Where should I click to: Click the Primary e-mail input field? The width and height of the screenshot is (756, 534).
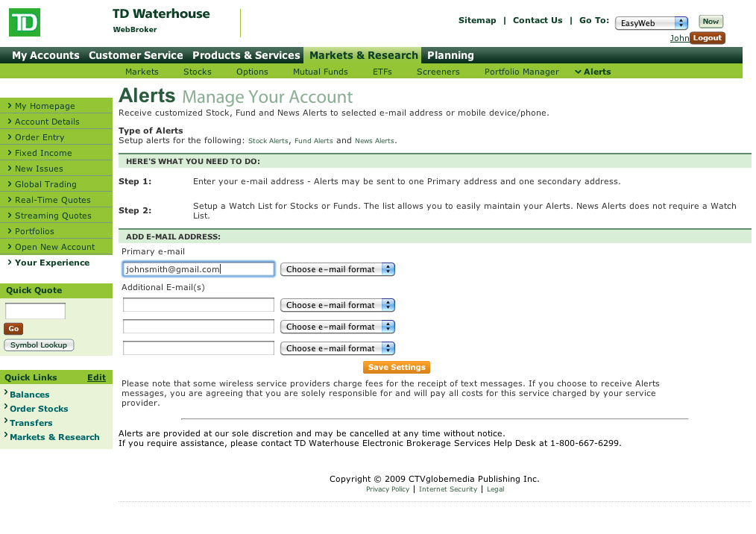click(x=198, y=269)
